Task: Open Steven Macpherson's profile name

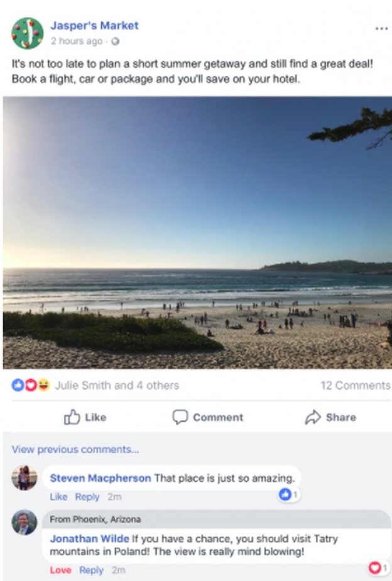Action: click(100, 478)
